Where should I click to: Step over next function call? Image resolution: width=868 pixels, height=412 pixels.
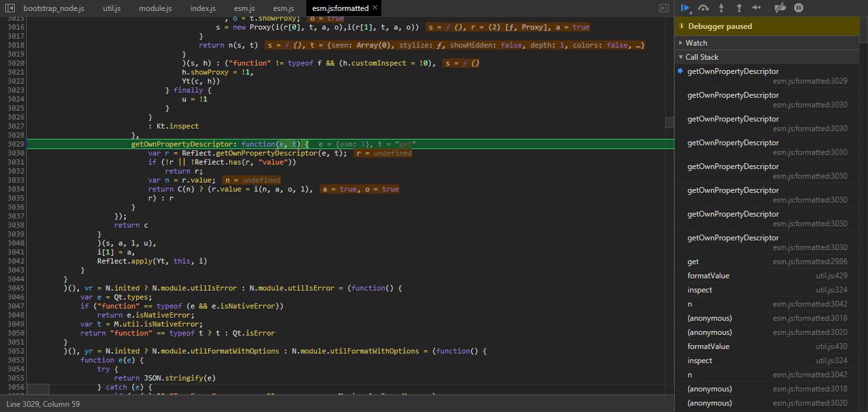click(704, 8)
